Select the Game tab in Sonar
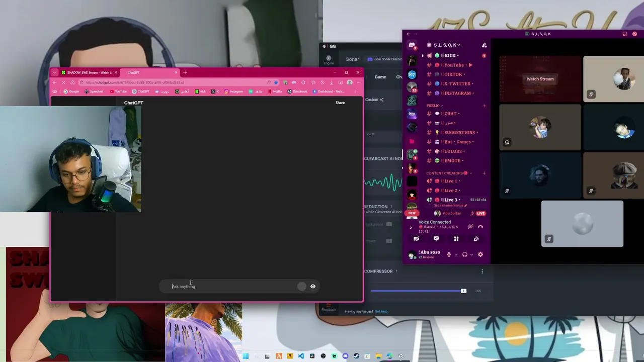This screenshot has height=362, width=644. tap(380, 77)
